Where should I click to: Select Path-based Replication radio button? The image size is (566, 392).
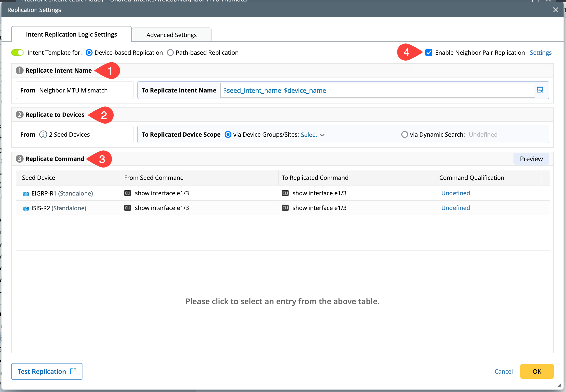[170, 52]
